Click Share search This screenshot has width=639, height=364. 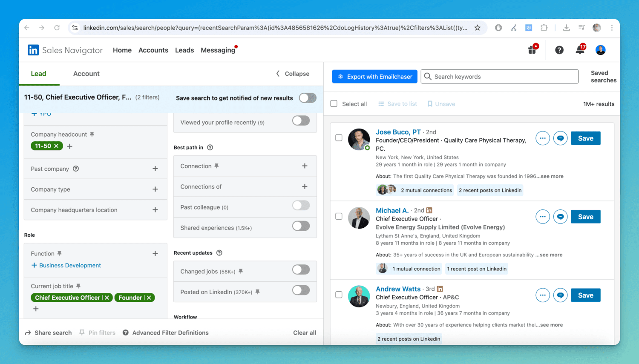coord(49,333)
